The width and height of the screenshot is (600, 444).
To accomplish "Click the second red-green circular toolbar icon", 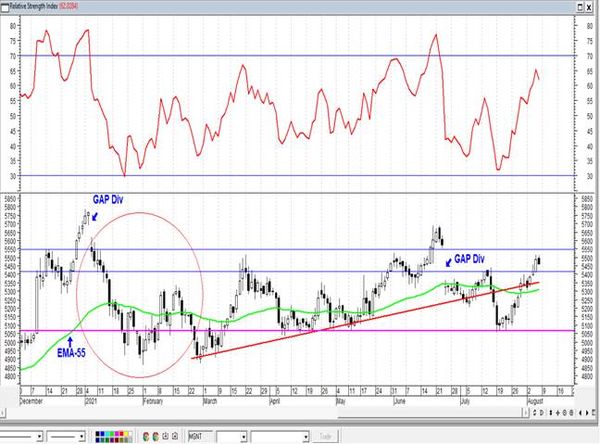I will pos(155,436).
